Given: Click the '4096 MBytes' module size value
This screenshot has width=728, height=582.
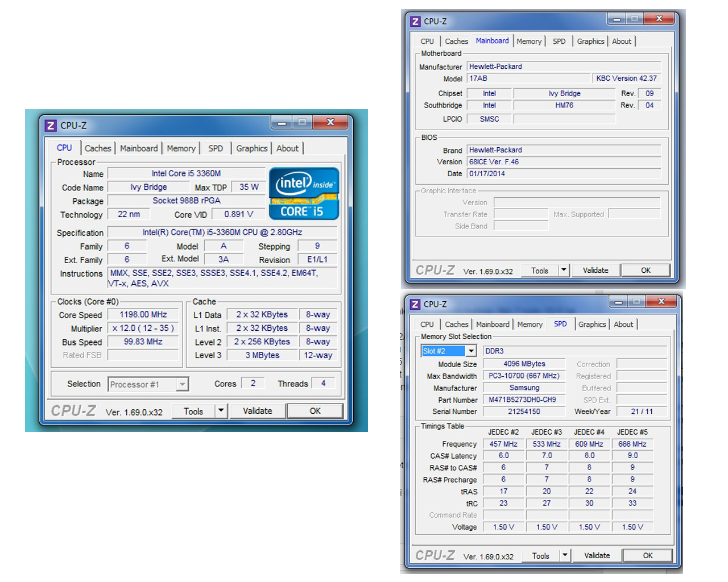Looking at the screenshot, I should tap(524, 364).
